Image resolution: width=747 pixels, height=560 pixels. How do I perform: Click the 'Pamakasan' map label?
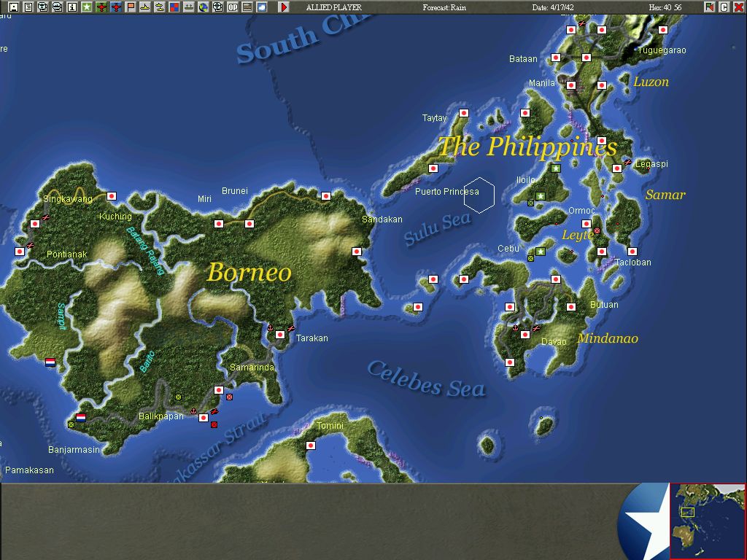[29, 470]
